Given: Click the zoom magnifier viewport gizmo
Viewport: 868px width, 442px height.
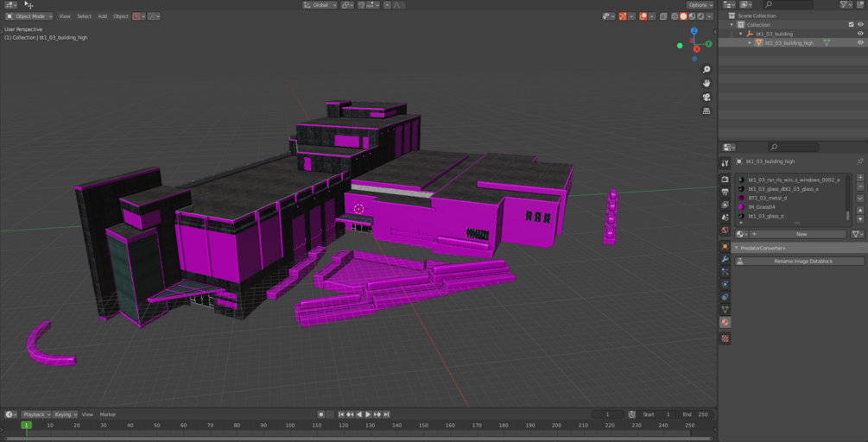Looking at the screenshot, I should (706, 70).
